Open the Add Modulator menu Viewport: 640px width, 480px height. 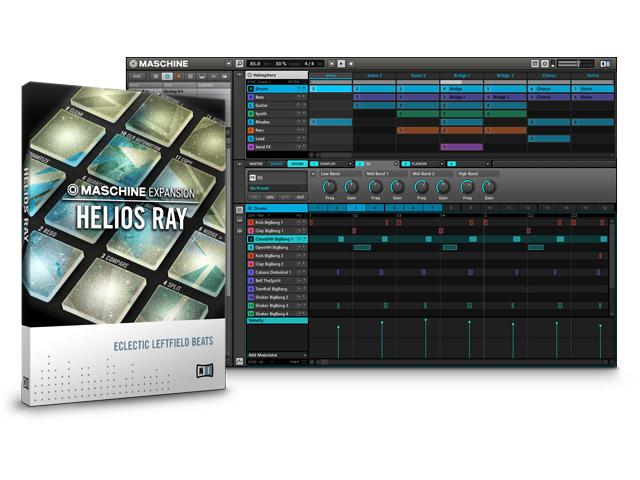click(277, 355)
